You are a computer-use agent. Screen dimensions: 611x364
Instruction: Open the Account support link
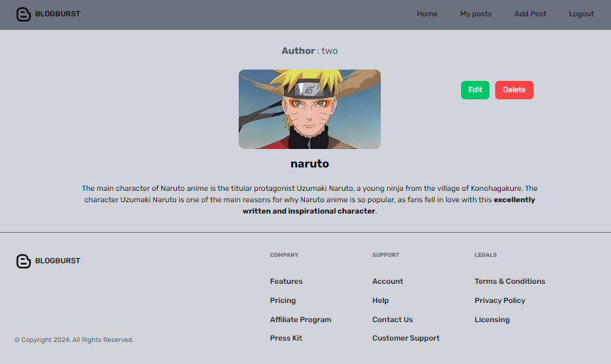click(x=387, y=281)
